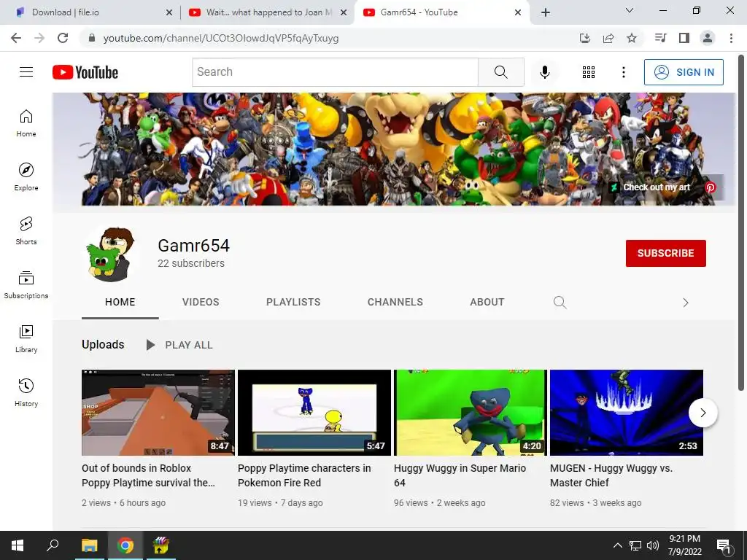Screen dimensions: 747x560
Task: Show next uploads with carousel arrow
Action: click(x=703, y=413)
